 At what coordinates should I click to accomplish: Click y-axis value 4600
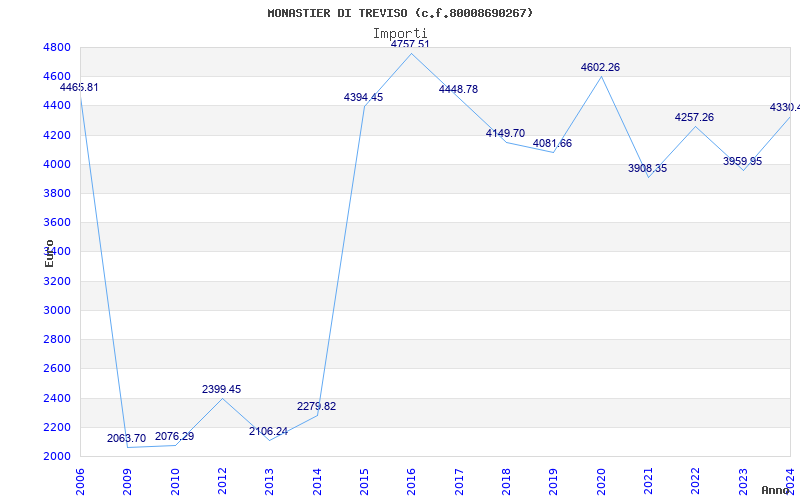[x=58, y=77]
